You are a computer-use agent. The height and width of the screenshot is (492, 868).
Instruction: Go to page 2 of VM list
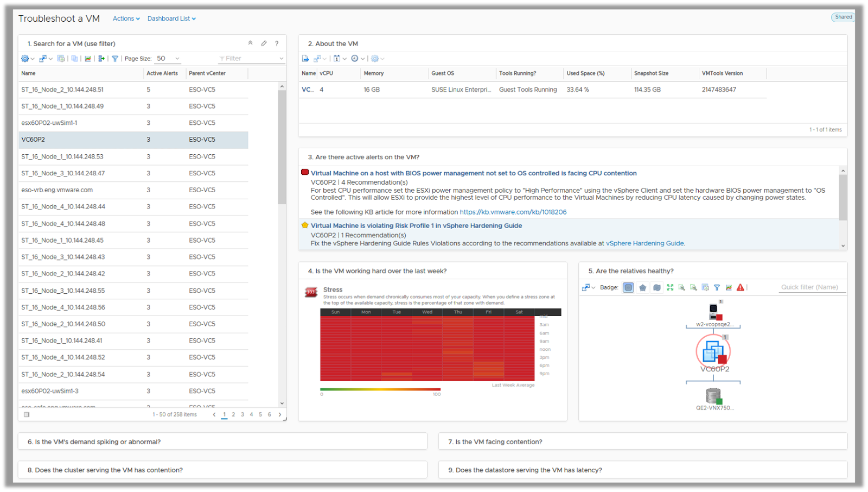(x=233, y=414)
